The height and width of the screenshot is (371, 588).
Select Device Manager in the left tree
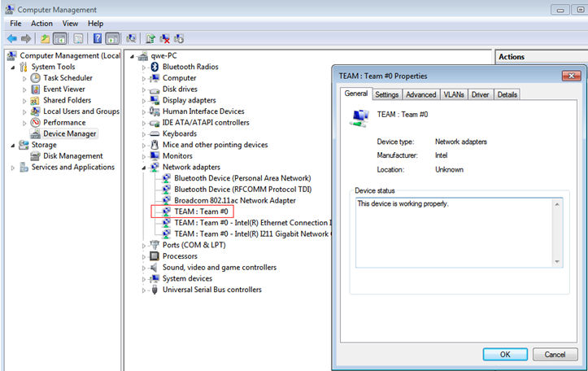[69, 133]
